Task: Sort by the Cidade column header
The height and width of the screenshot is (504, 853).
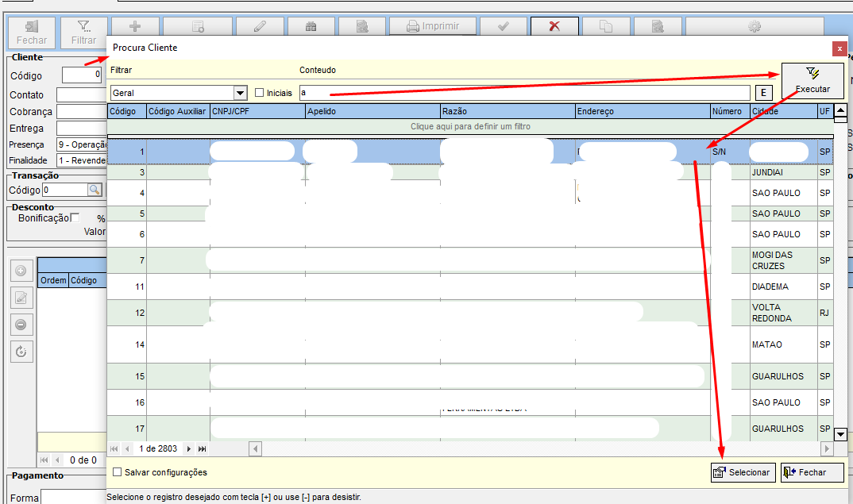Action: pyautogui.click(x=782, y=112)
